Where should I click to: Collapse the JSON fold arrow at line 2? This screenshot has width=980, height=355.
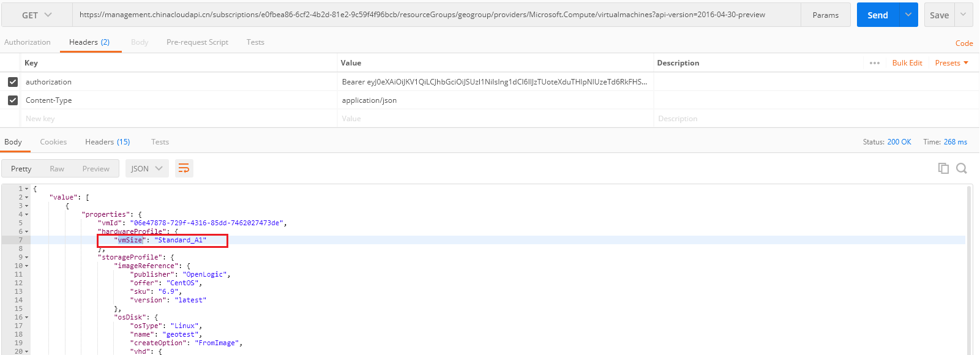pos(26,198)
